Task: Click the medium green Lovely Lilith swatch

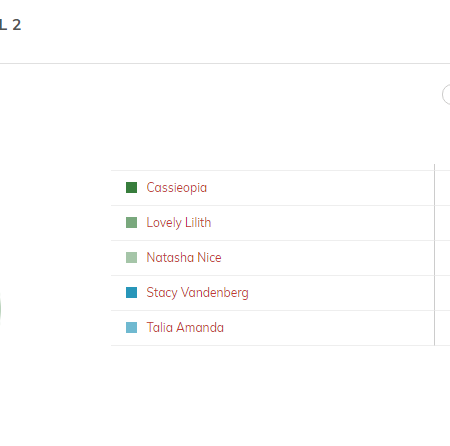Action: [x=131, y=222]
